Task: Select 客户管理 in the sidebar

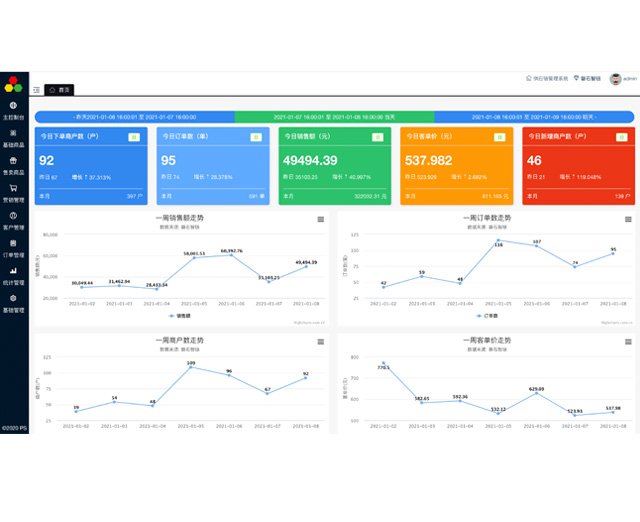Action: click(13, 220)
